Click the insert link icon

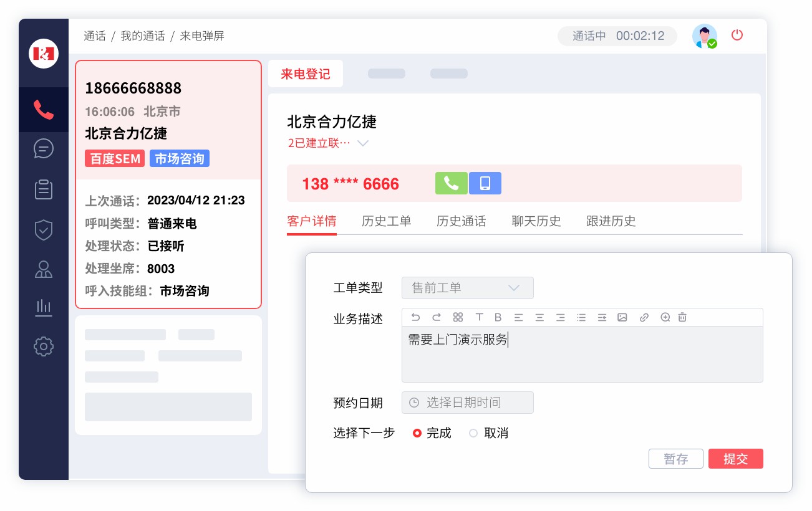(x=644, y=317)
